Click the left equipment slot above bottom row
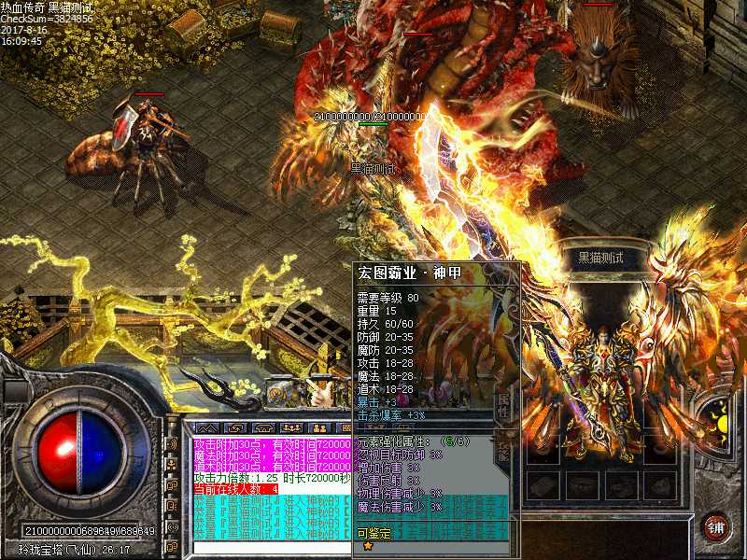Screen dimensions: 747x560 click(x=543, y=448)
